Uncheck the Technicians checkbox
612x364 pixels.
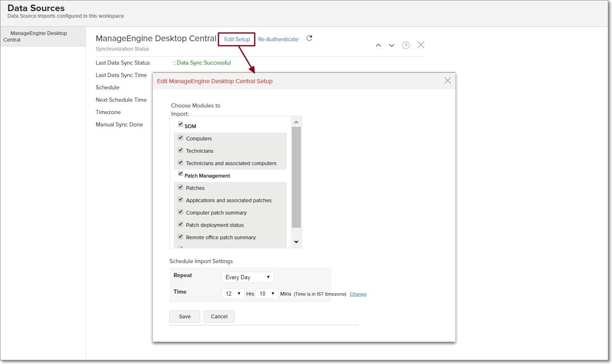coord(181,150)
